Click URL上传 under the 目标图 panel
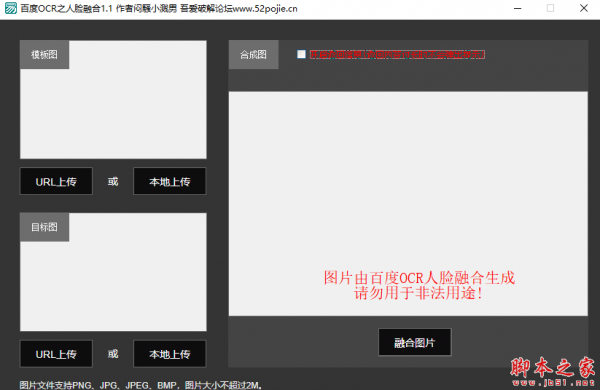 [56, 354]
